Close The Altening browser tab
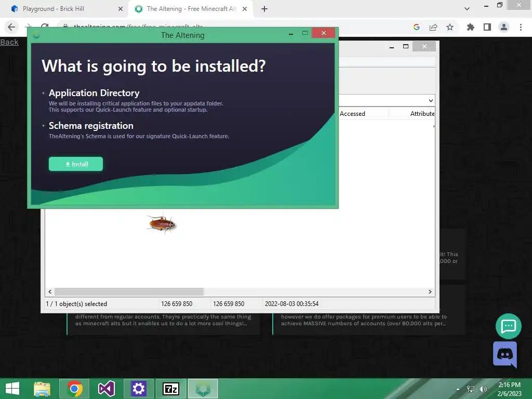This screenshot has height=399, width=532. click(245, 9)
